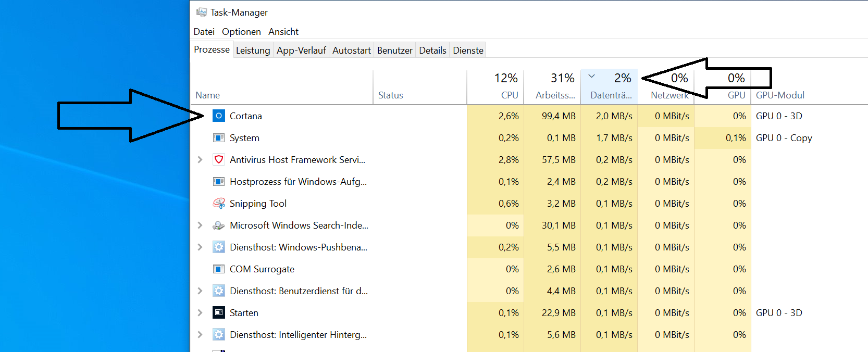Sort by Datenträger column header

(x=609, y=87)
